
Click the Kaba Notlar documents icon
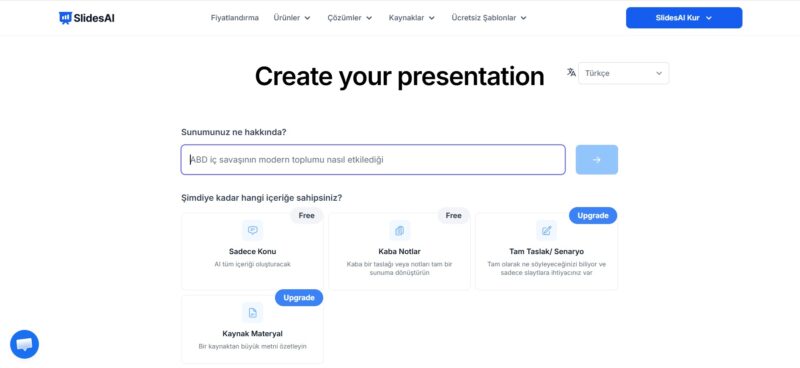(399, 231)
